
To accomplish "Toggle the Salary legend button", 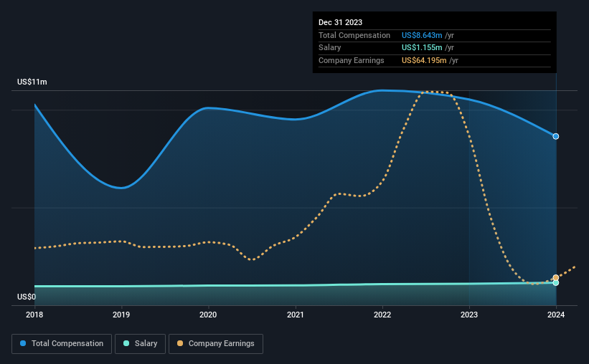I will (140, 344).
